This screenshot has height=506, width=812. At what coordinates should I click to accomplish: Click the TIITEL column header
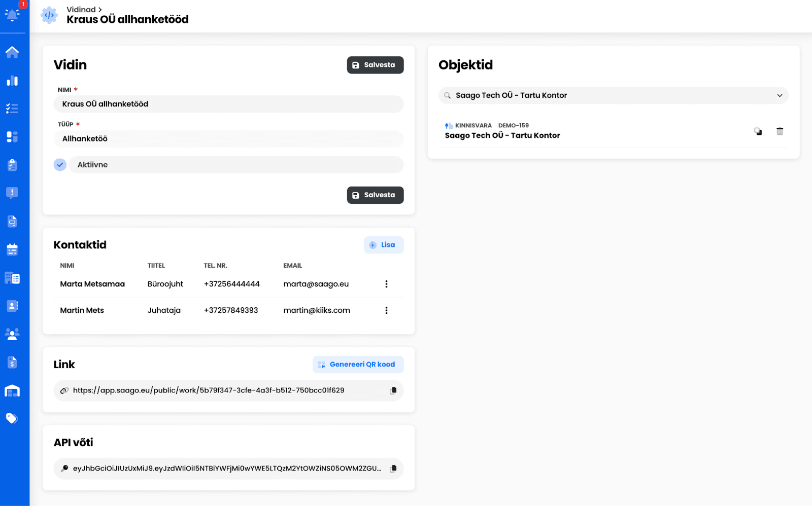coord(156,266)
